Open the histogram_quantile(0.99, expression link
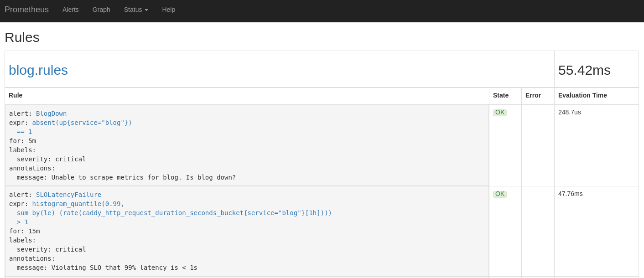Viewport: 644px width, 278px height. click(78, 204)
